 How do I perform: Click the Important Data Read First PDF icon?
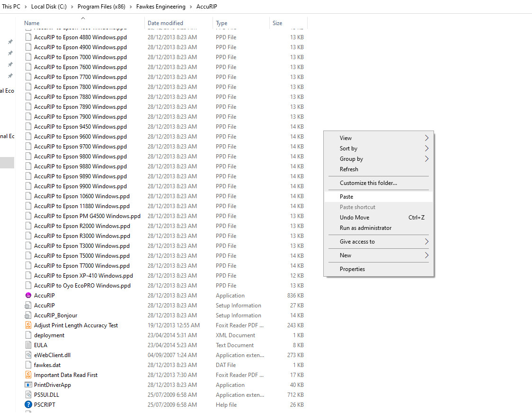tap(28, 375)
